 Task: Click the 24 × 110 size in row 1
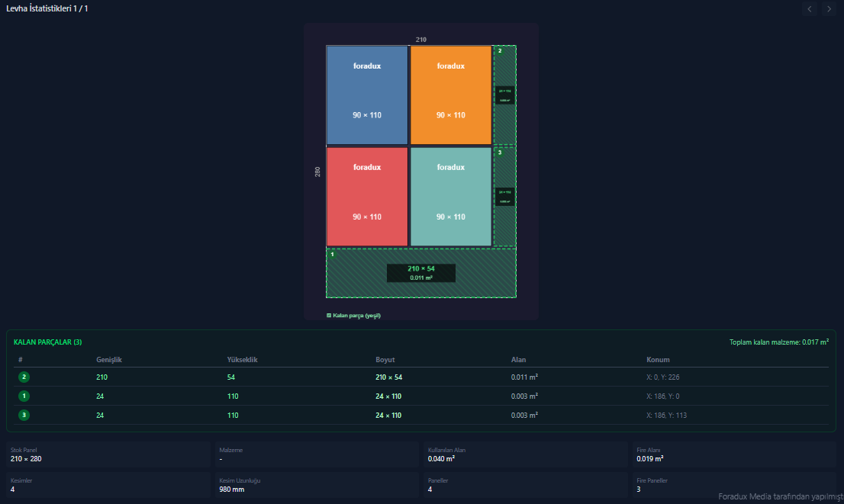click(388, 396)
